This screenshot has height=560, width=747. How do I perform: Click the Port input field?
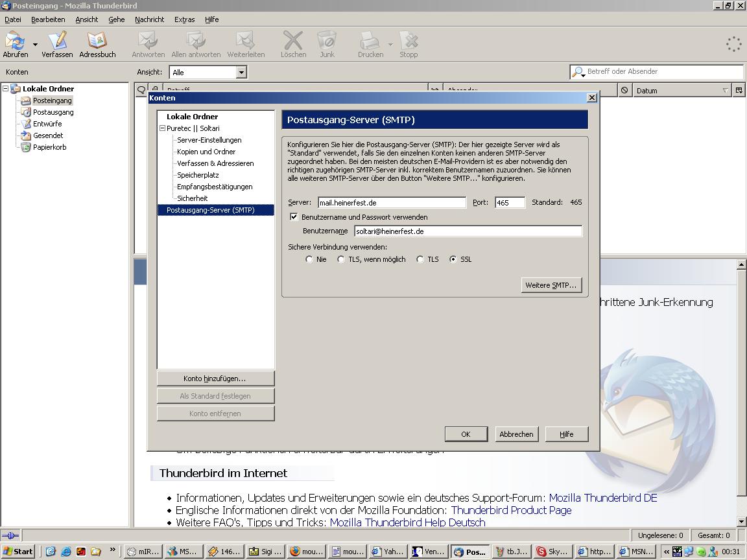(x=510, y=203)
